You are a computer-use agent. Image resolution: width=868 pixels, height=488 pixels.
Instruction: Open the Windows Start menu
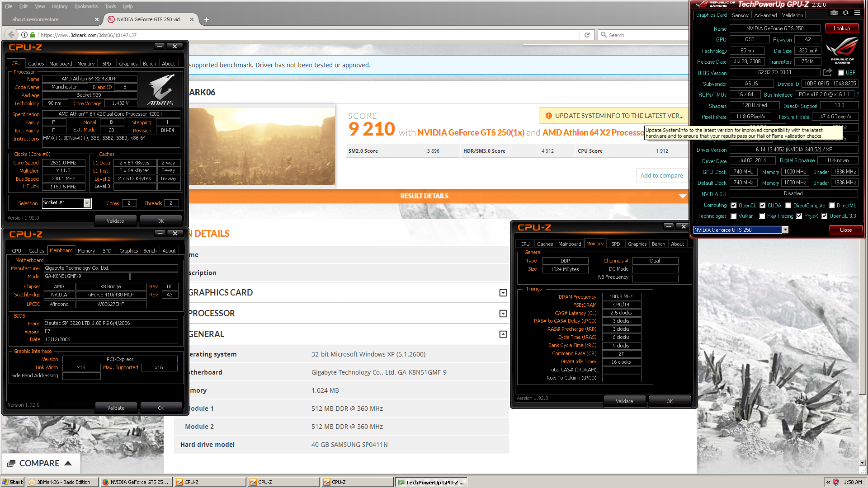(13, 482)
